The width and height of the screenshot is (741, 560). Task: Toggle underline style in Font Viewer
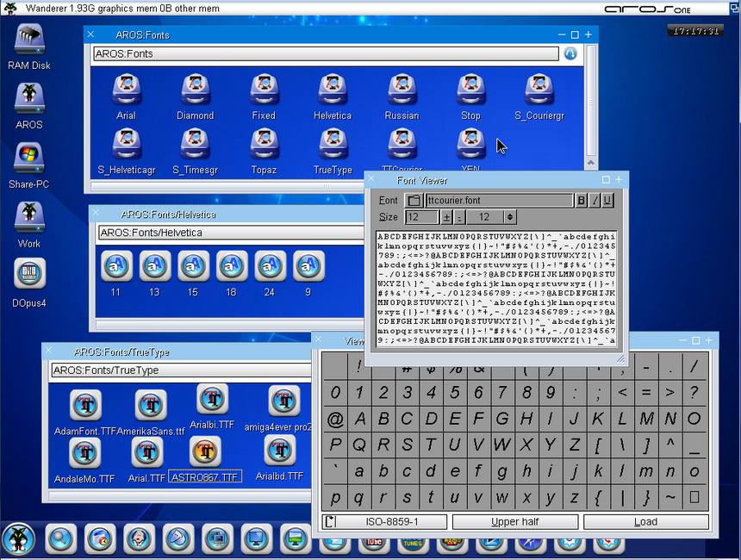[x=607, y=201]
